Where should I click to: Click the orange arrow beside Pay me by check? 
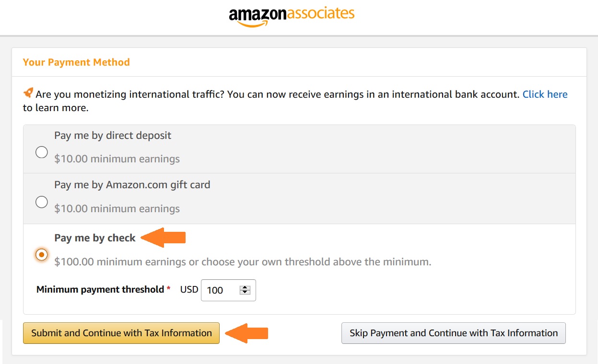(x=165, y=238)
